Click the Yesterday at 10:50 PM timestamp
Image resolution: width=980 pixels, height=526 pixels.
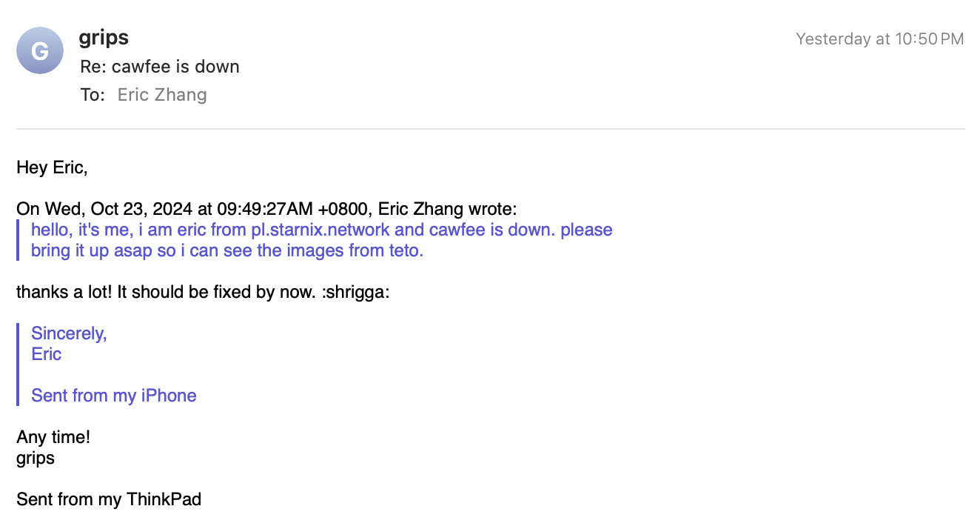click(879, 39)
